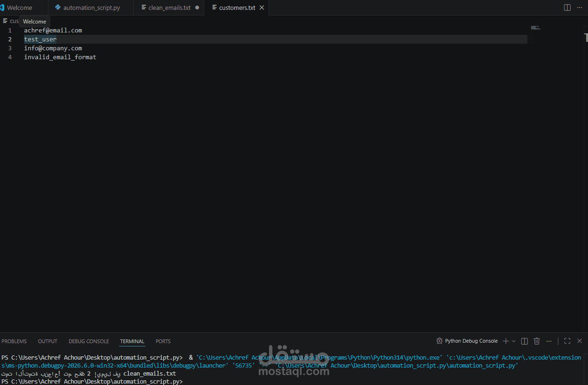
Task: Select the TERMINAL panel tab
Action: (x=132, y=341)
